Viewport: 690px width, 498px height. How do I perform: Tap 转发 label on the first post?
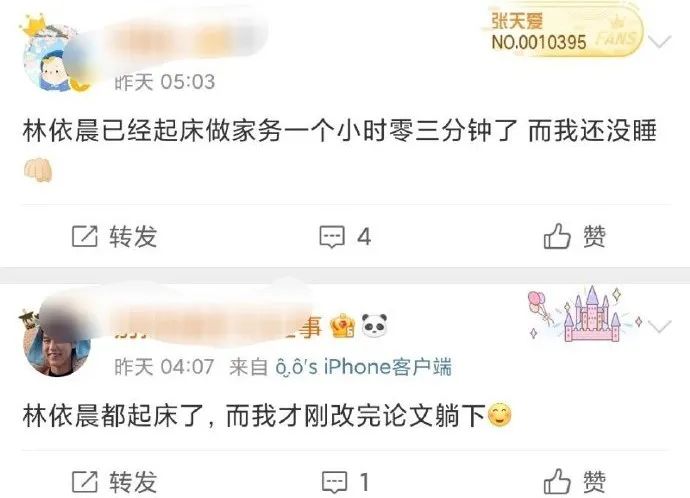133,237
